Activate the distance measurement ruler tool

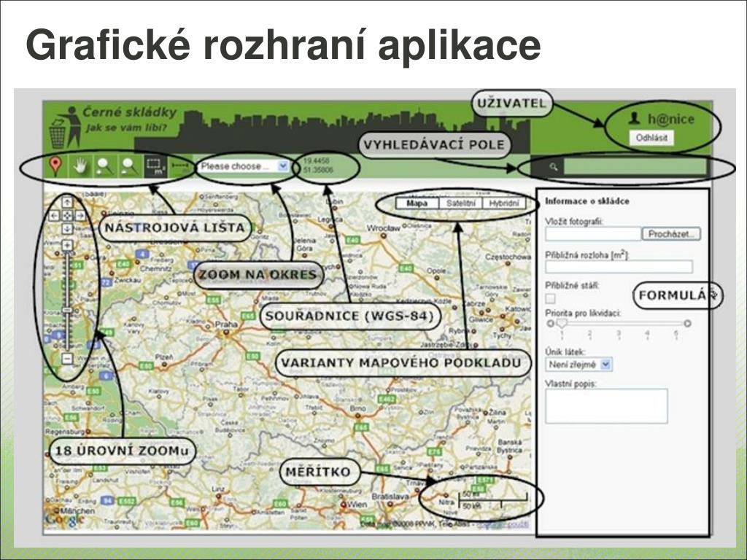click(x=181, y=166)
